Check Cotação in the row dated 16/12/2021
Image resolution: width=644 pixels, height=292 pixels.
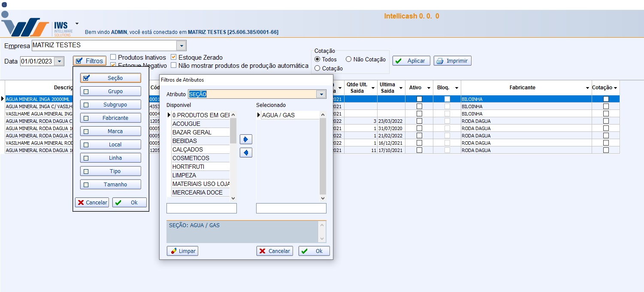606,143
